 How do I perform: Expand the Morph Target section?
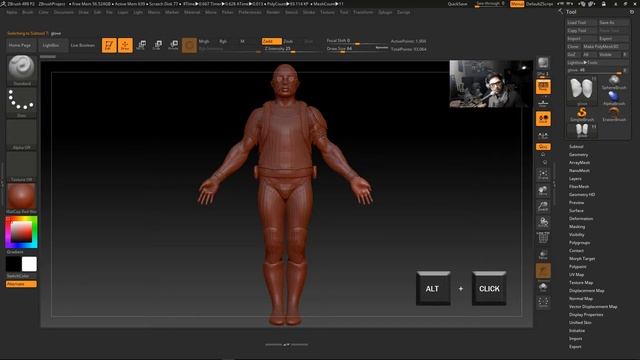[x=582, y=259]
